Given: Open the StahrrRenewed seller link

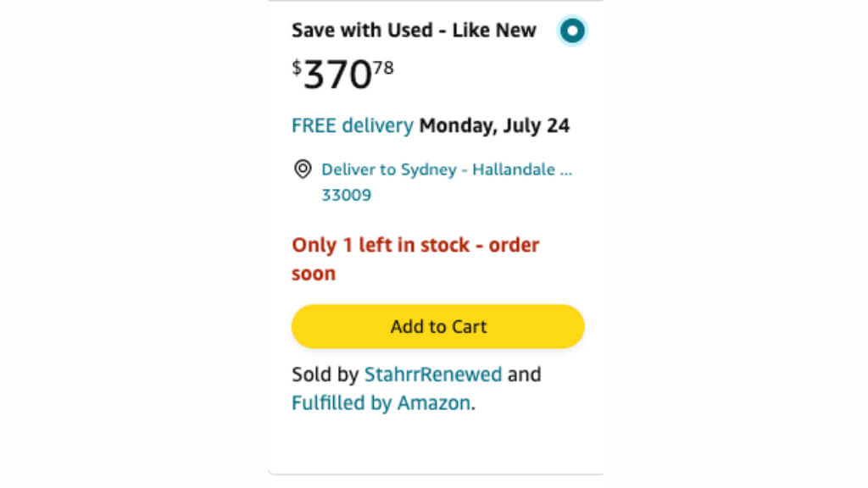Looking at the screenshot, I should point(432,374).
